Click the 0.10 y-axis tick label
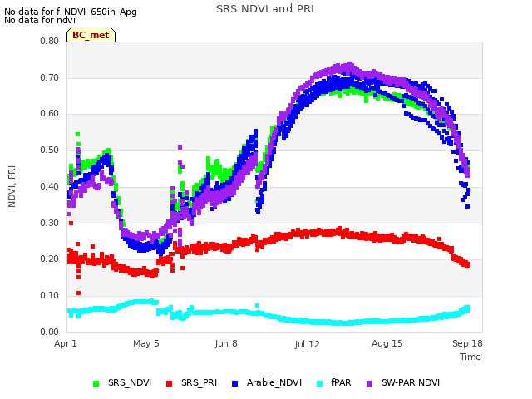The height and width of the screenshot is (399, 532). (50, 296)
